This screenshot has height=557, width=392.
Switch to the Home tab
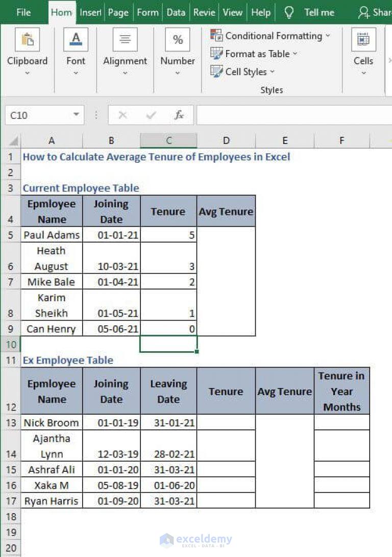pyautogui.click(x=61, y=12)
